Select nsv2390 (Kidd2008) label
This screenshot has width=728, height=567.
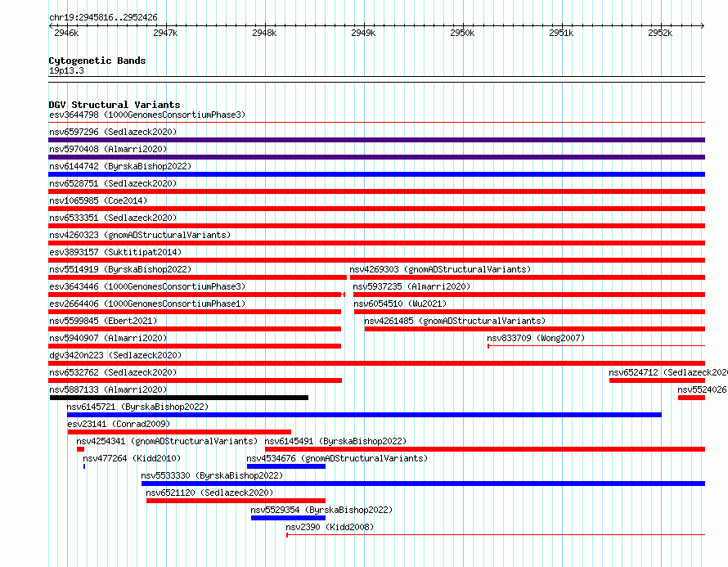click(x=330, y=527)
